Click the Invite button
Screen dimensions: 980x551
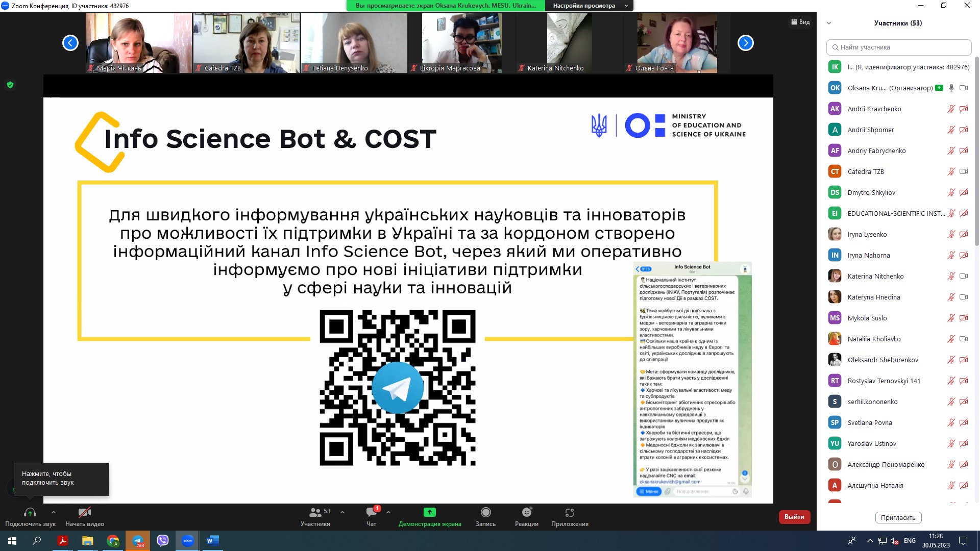898,517
